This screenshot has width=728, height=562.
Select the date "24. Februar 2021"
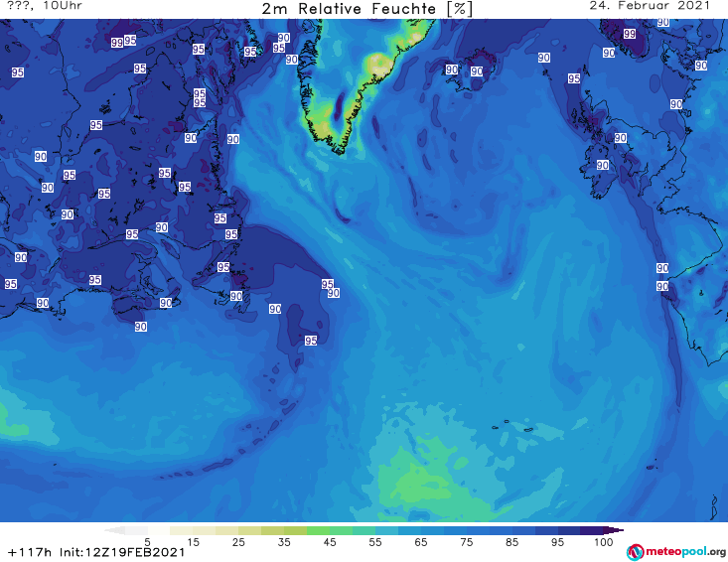650,6
